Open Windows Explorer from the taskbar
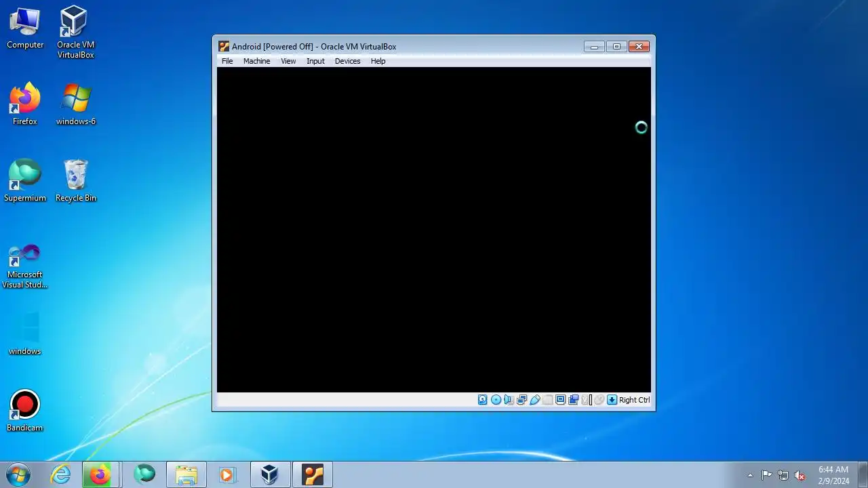Screen dimensions: 868x488 [x=186, y=474]
